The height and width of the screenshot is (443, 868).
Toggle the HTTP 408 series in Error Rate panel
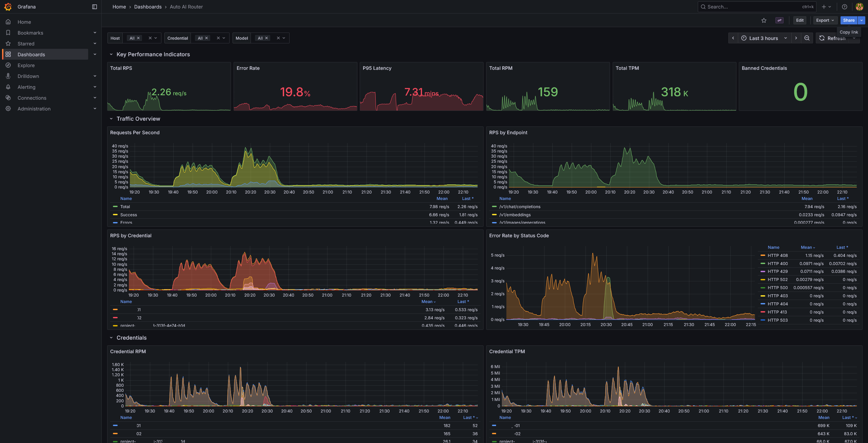coord(777,255)
